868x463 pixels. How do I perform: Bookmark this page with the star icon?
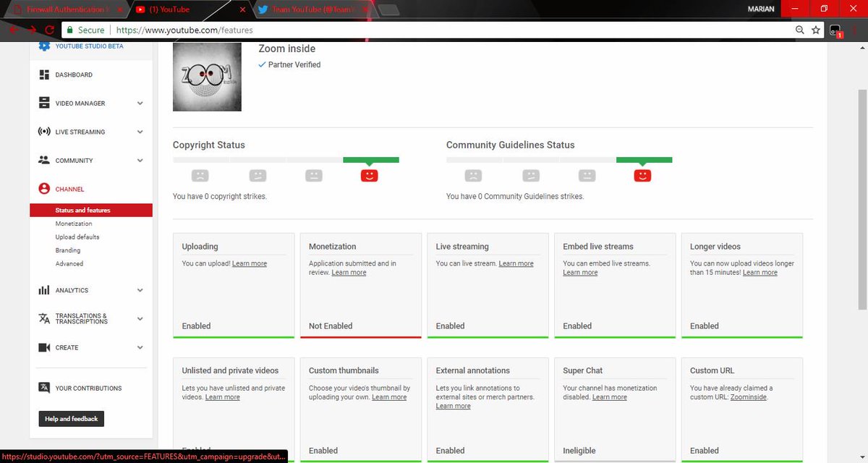click(816, 30)
